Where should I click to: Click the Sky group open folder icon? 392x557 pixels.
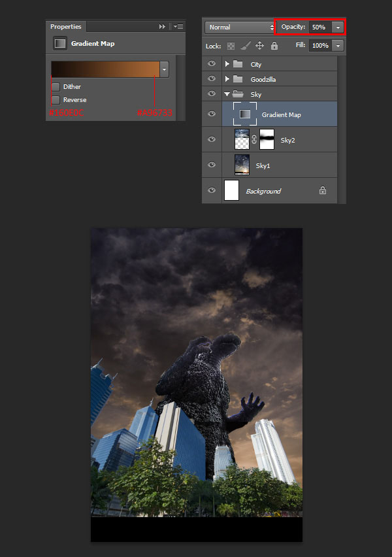coord(238,94)
